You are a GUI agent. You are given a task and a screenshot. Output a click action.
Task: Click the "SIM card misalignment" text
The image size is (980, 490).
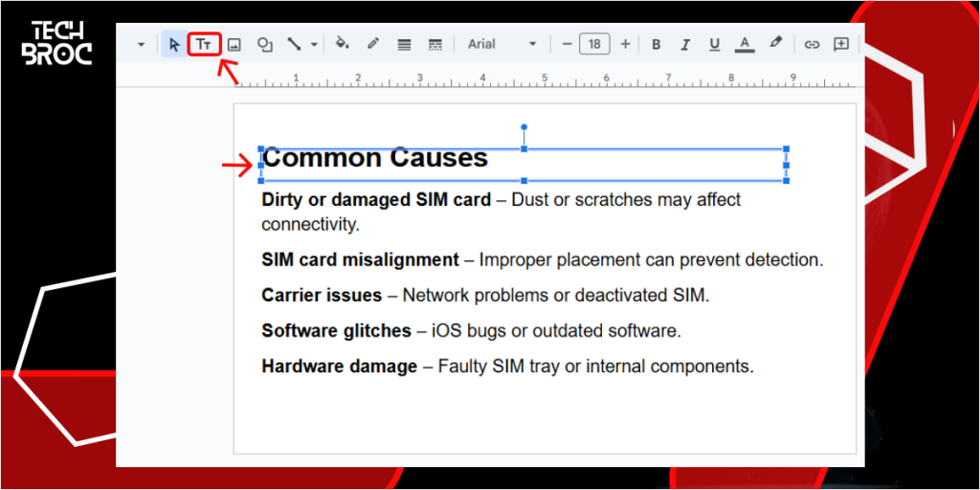(360, 260)
